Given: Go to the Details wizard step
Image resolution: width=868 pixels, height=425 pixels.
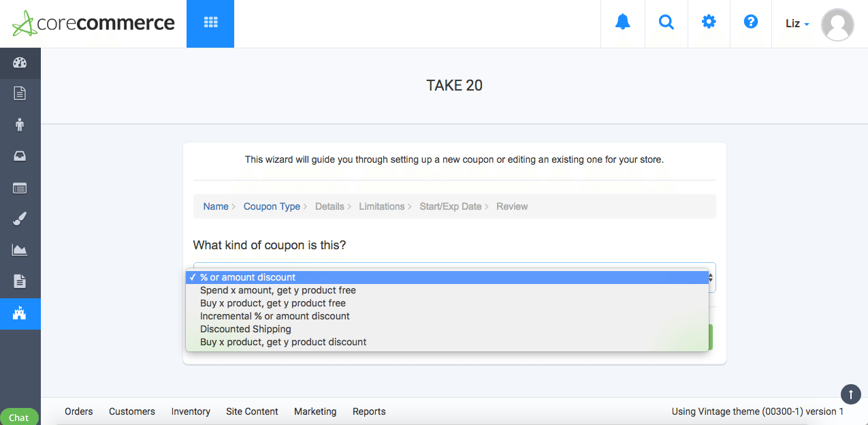Looking at the screenshot, I should pos(329,206).
